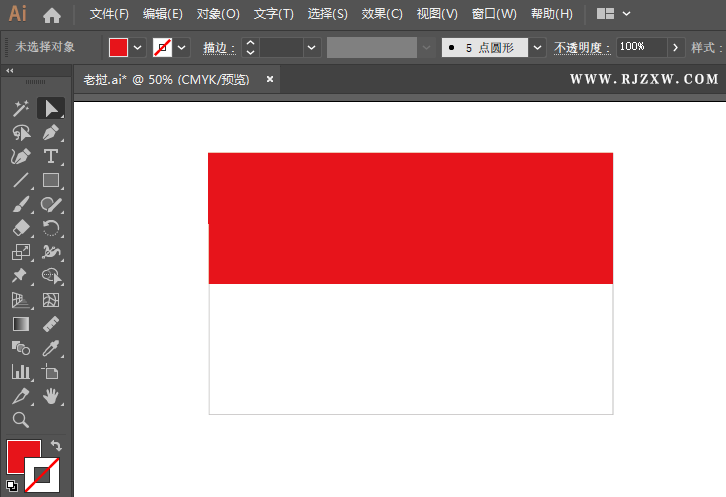Select the highlighted arrow selection tool
The width and height of the screenshot is (726, 497).
point(51,108)
